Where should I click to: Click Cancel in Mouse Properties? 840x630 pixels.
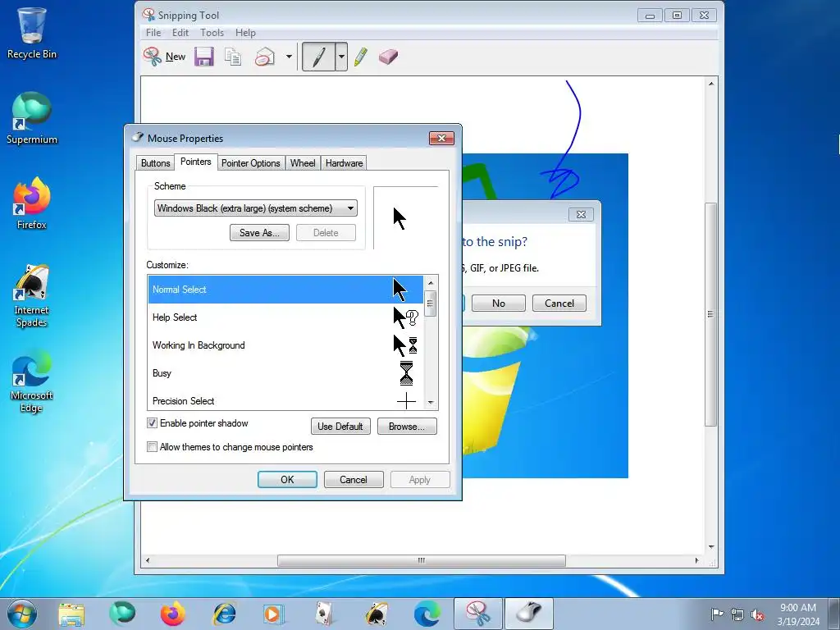coord(354,479)
